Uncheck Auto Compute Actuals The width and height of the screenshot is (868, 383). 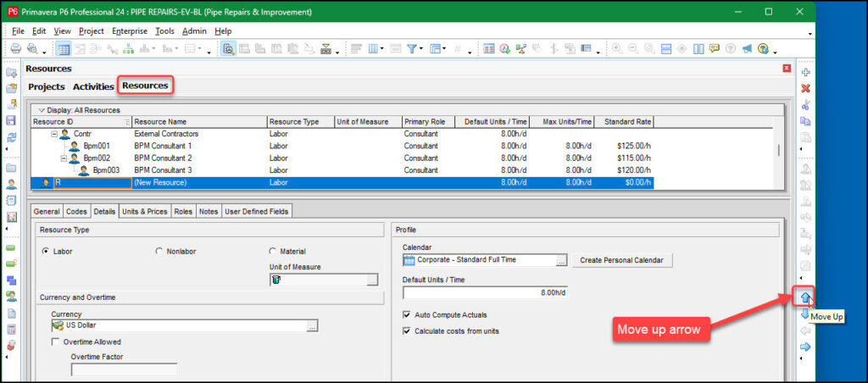[407, 315]
